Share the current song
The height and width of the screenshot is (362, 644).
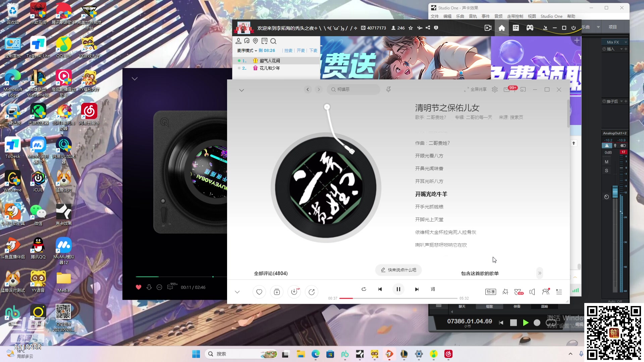(312, 292)
